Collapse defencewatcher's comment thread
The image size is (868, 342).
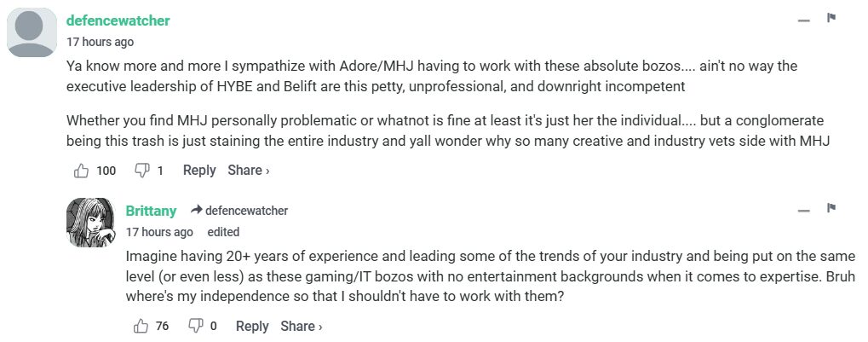[x=803, y=20]
